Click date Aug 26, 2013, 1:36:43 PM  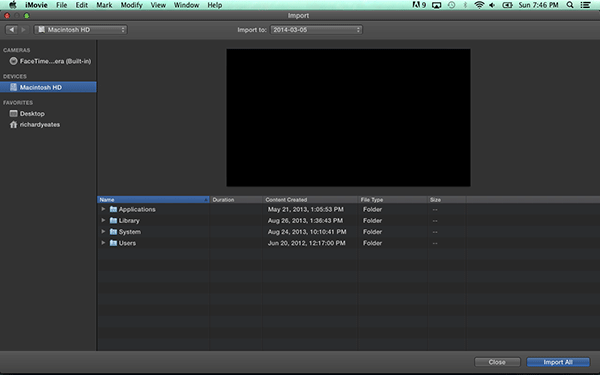305,221
